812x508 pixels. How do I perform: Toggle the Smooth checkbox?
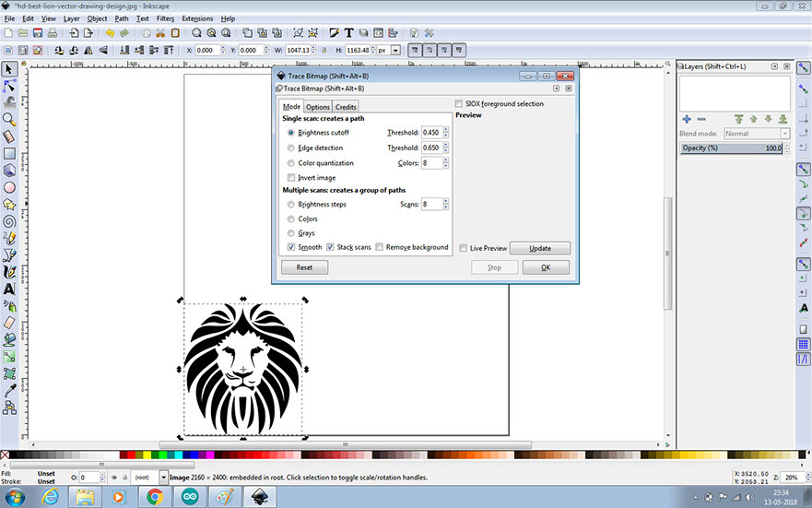pos(291,247)
